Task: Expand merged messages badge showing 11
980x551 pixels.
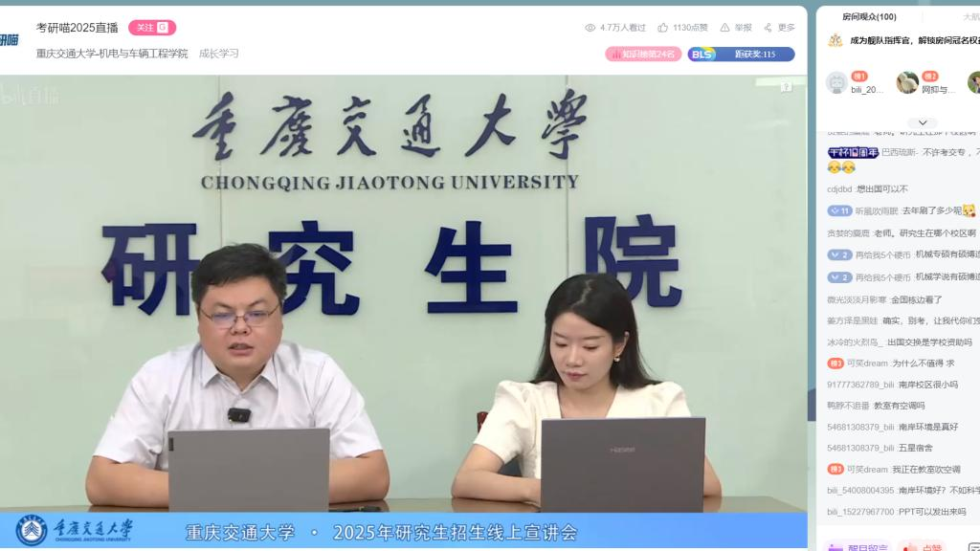Action: coord(839,210)
